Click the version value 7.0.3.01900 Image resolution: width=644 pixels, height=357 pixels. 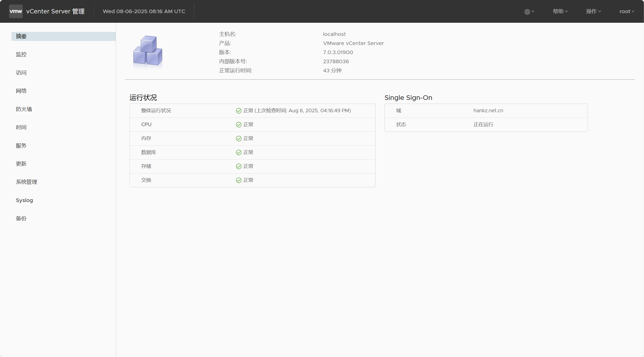click(x=338, y=52)
